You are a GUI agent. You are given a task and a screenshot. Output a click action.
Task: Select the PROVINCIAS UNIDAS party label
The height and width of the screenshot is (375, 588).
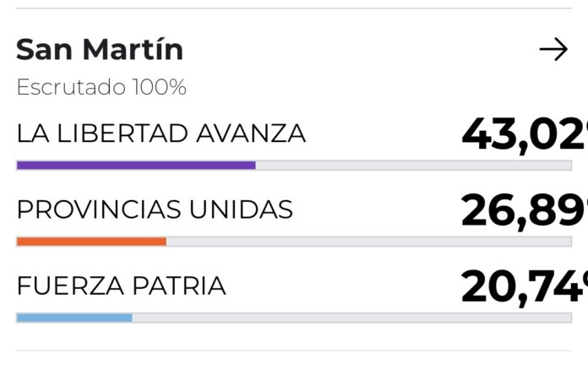click(155, 209)
